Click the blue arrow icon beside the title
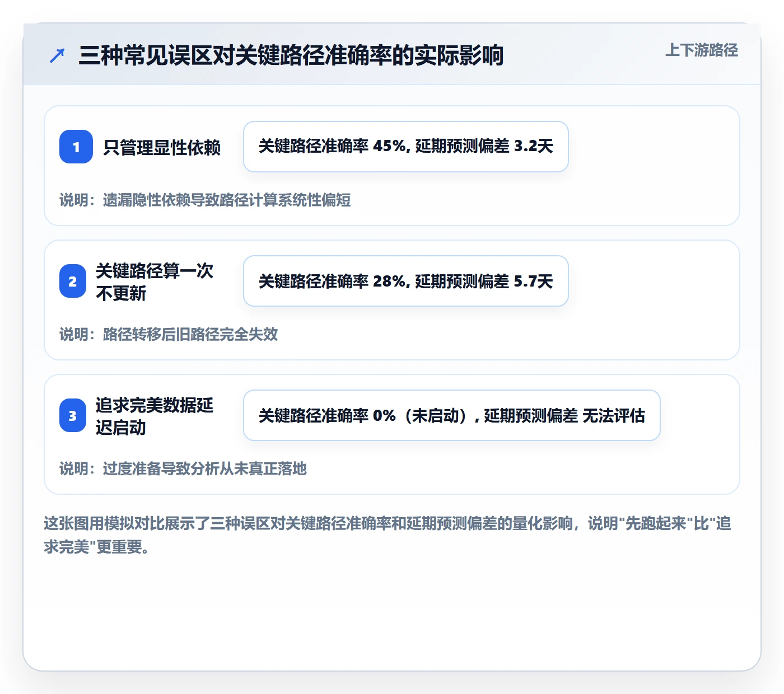 [x=57, y=55]
